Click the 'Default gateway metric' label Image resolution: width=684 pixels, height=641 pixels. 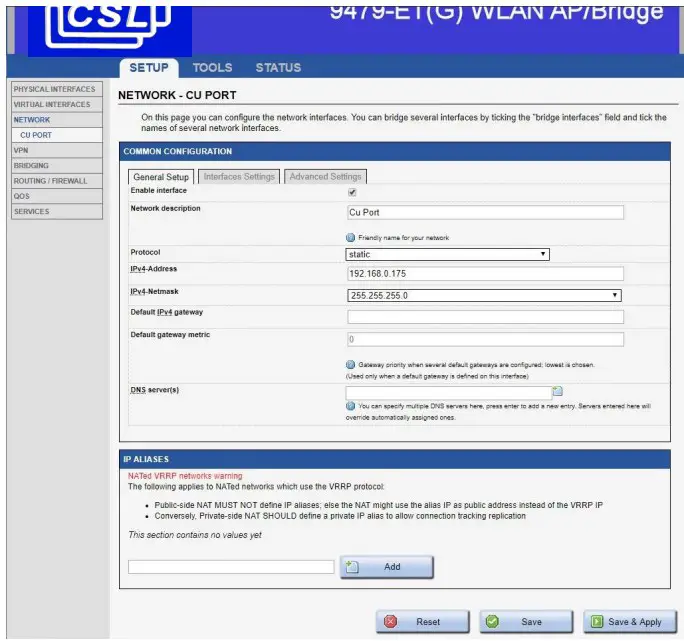pos(170,335)
